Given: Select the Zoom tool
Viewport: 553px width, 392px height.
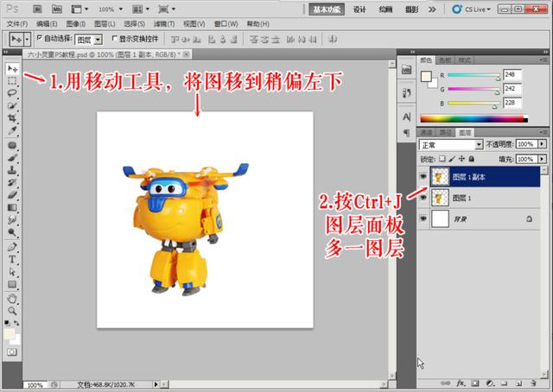Looking at the screenshot, I should [x=12, y=311].
